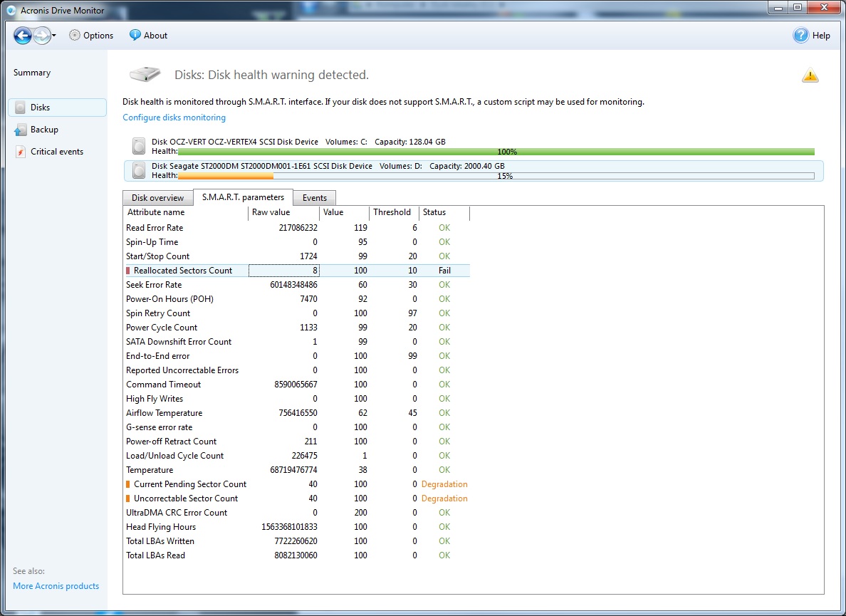Select the Total LBAs Written row

297,541
